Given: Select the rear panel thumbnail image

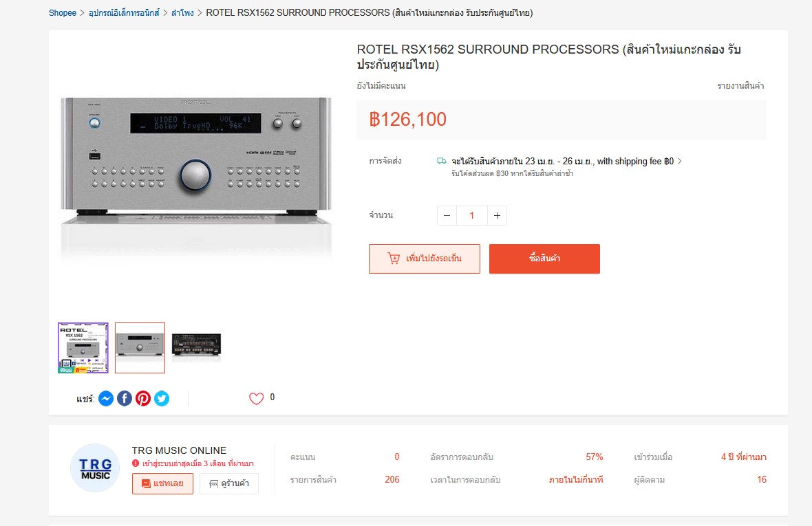Looking at the screenshot, I should 196,348.
